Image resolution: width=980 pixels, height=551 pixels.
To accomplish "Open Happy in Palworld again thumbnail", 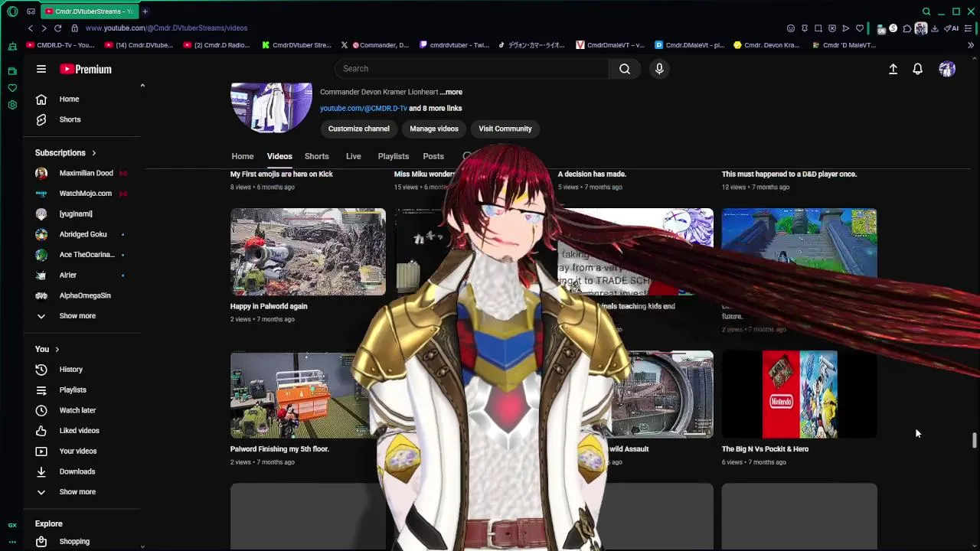I will tap(308, 252).
